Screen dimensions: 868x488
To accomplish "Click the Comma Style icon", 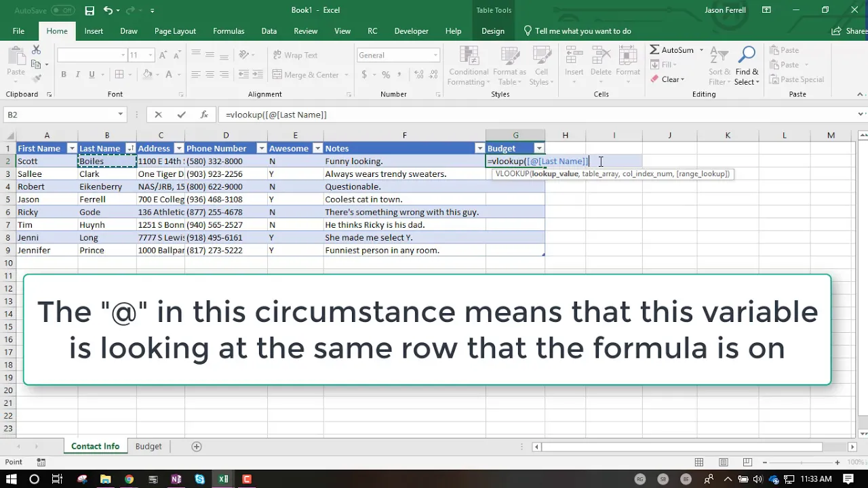I will pos(400,75).
